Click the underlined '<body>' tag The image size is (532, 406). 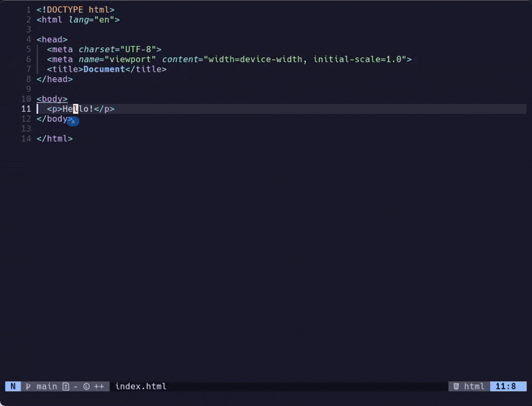click(x=52, y=99)
